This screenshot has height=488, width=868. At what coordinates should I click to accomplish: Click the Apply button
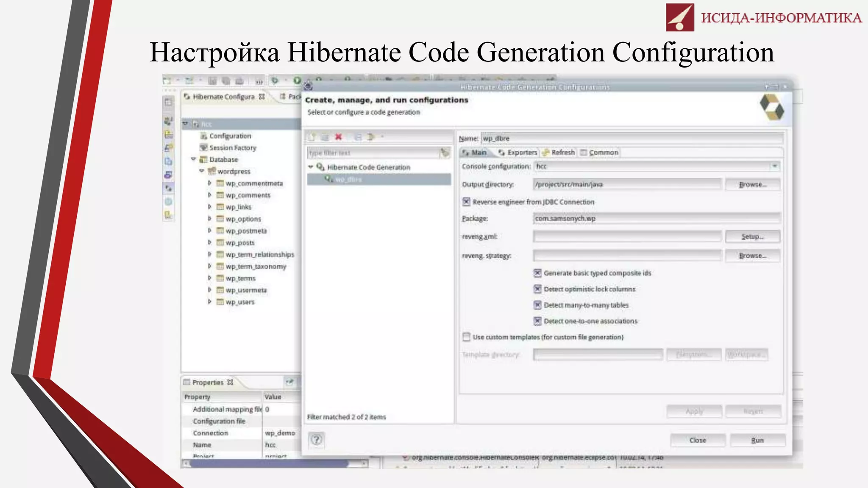694,411
